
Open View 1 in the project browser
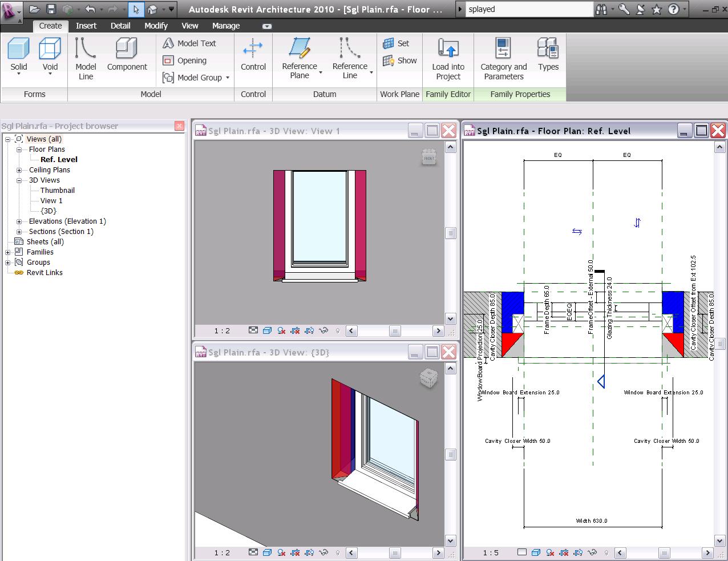coord(51,201)
